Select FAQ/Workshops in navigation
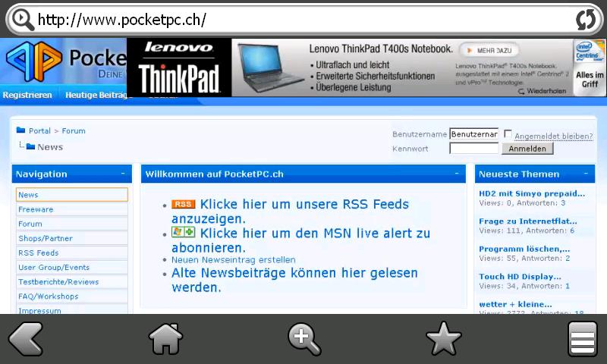Viewport: 607px width, 364px height. point(71,297)
